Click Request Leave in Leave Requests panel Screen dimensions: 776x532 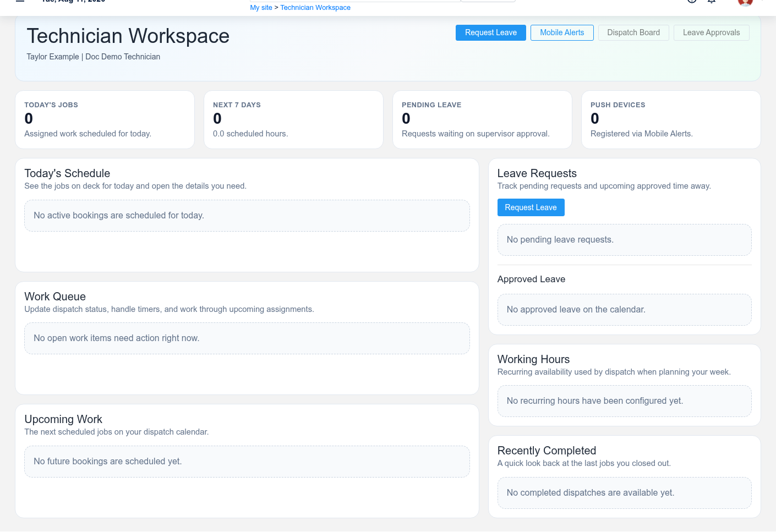[x=531, y=207]
